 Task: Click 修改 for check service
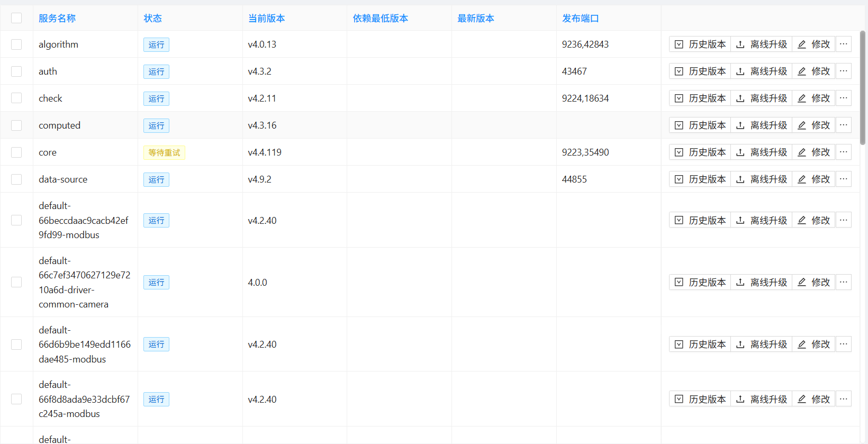point(813,98)
